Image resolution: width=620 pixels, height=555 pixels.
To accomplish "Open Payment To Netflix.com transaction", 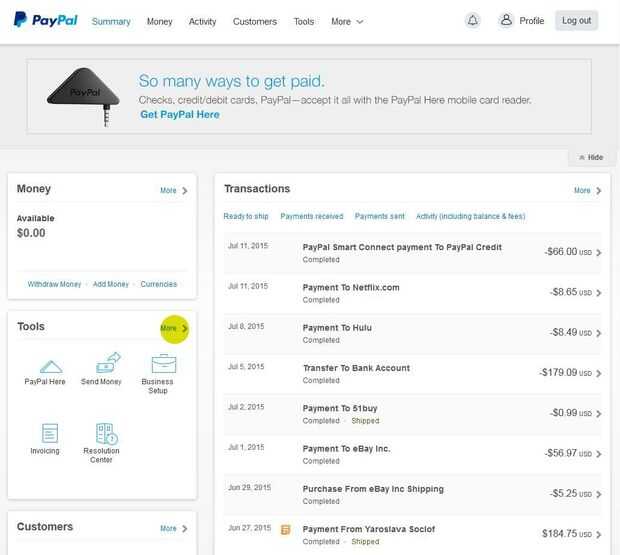I will pyautogui.click(x=351, y=288).
